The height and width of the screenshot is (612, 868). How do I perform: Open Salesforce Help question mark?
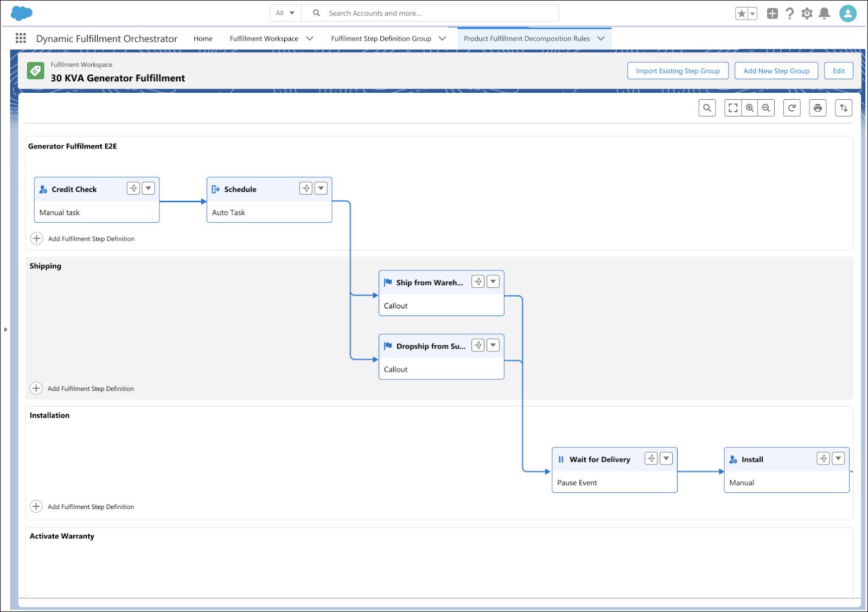(789, 12)
